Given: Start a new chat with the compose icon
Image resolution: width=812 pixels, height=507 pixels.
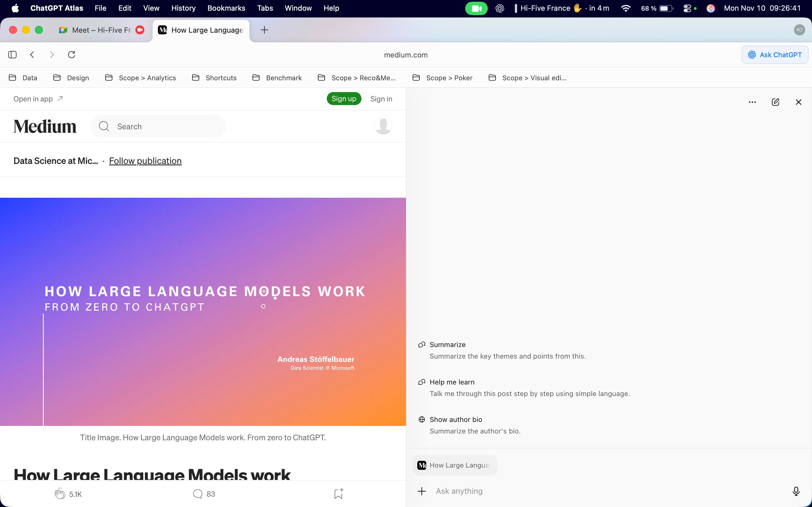Looking at the screenshot, I should point(775,102).
